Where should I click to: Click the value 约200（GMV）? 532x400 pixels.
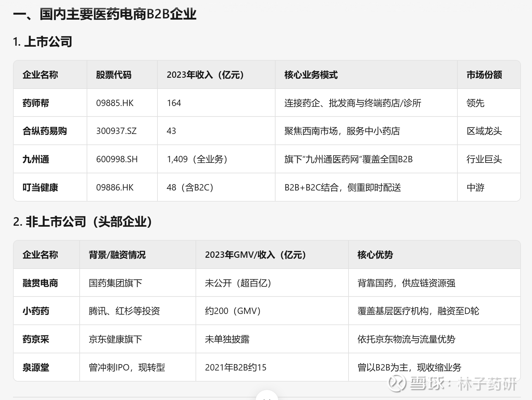(x=233, y=311)
